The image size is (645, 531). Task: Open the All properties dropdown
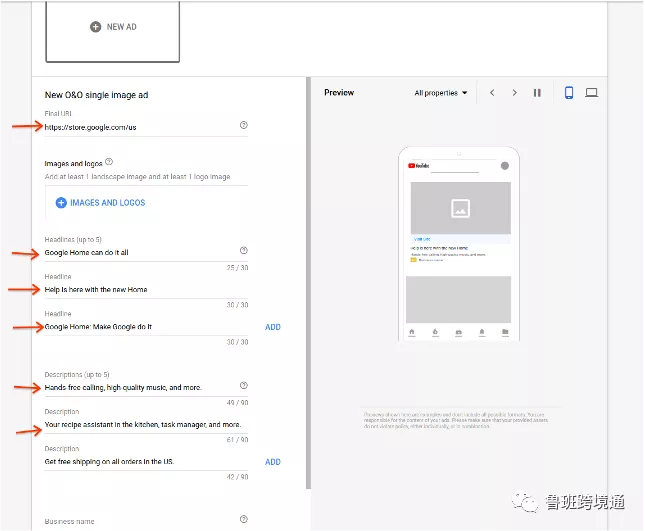click(x=441, y=93)
